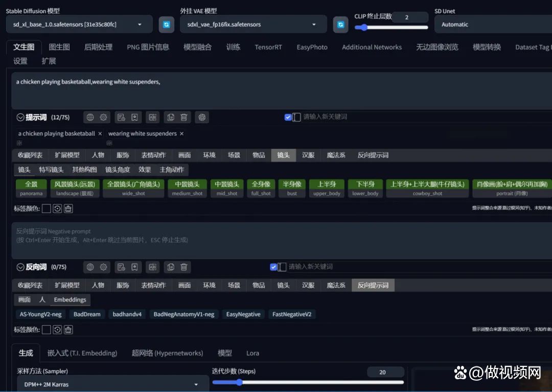This screenshot has height=392, width=552.
Task: Reset tag color in the positive prompt section
Action: pos(57,209)
